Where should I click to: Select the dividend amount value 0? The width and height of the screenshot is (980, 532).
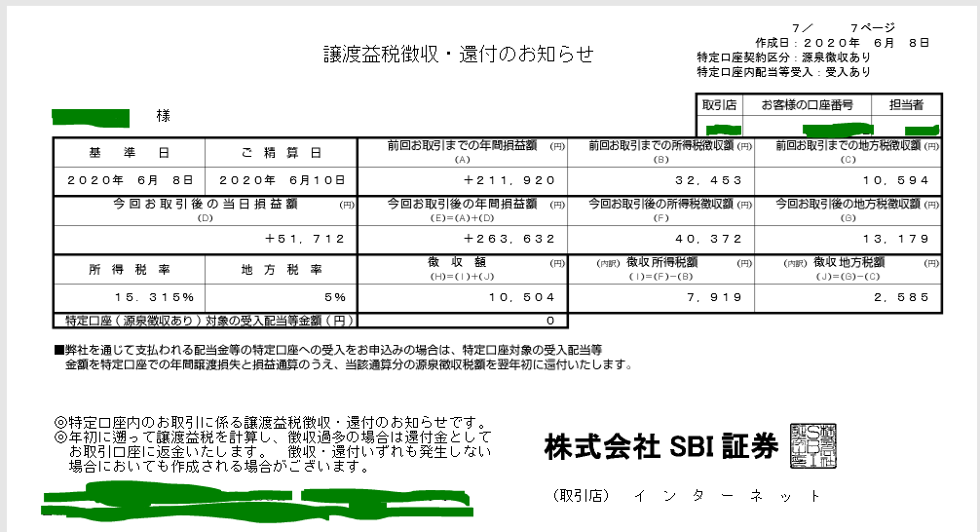[550, 321]
